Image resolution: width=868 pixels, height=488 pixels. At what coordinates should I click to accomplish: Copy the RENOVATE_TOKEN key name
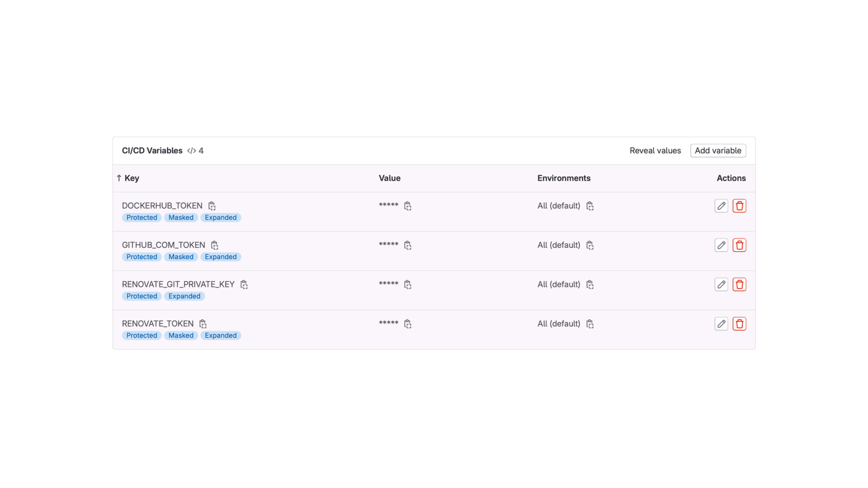point(202,324)
